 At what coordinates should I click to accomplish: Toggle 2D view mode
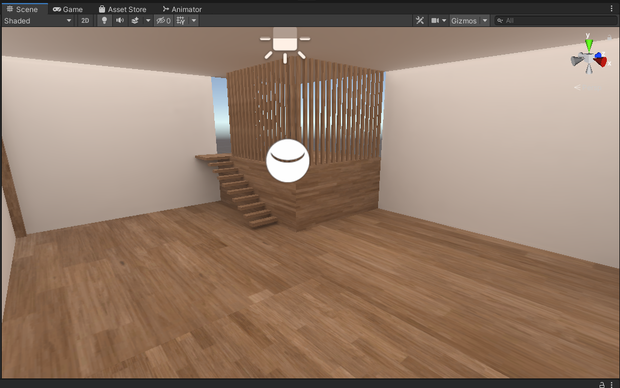click(85, 21)
